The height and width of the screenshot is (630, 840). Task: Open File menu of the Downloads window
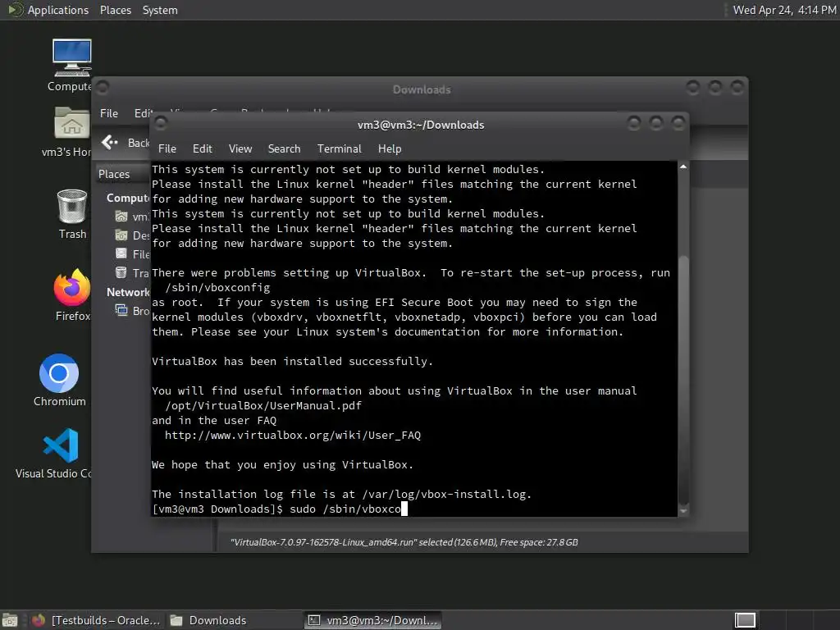pos(109,113)
